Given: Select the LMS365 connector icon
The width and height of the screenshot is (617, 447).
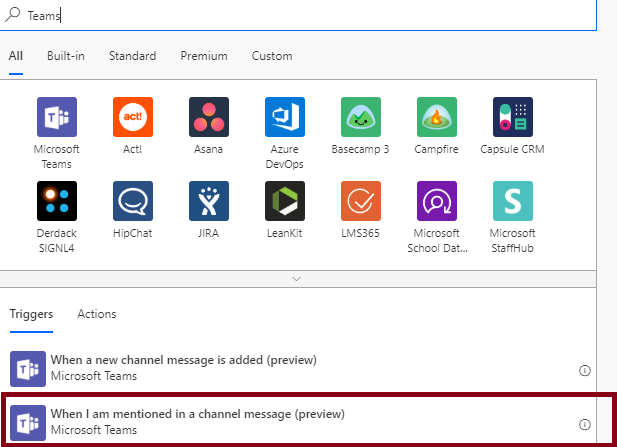Looking at the screenshot, I should point(360,201).
